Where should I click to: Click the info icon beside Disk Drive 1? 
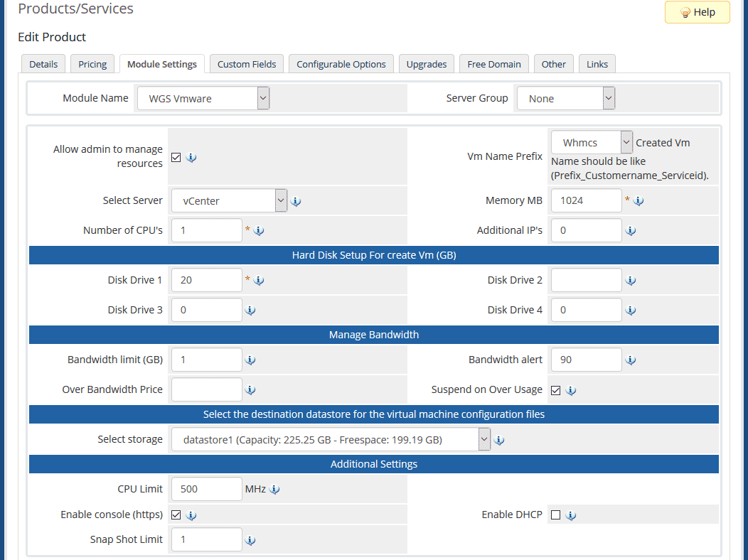click(259, 280)
